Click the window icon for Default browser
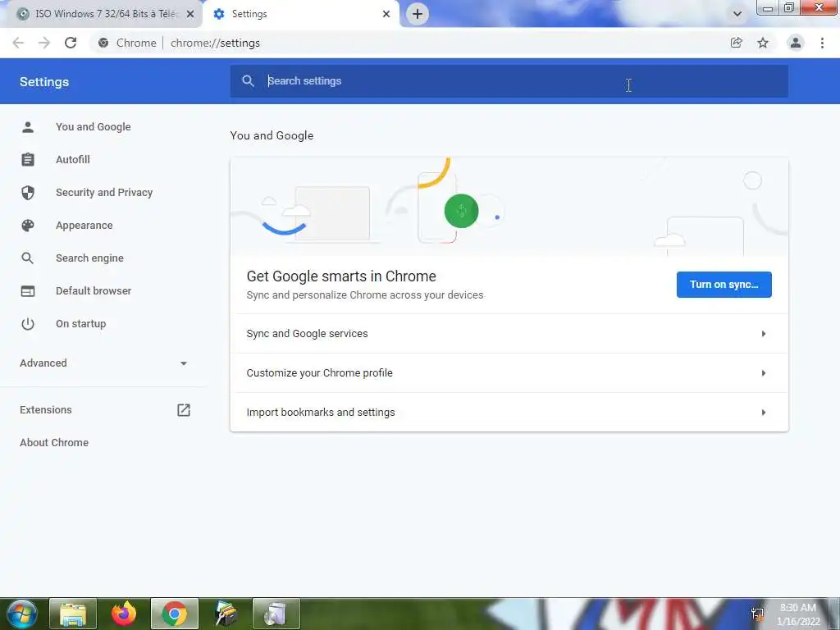 [28, 291]
